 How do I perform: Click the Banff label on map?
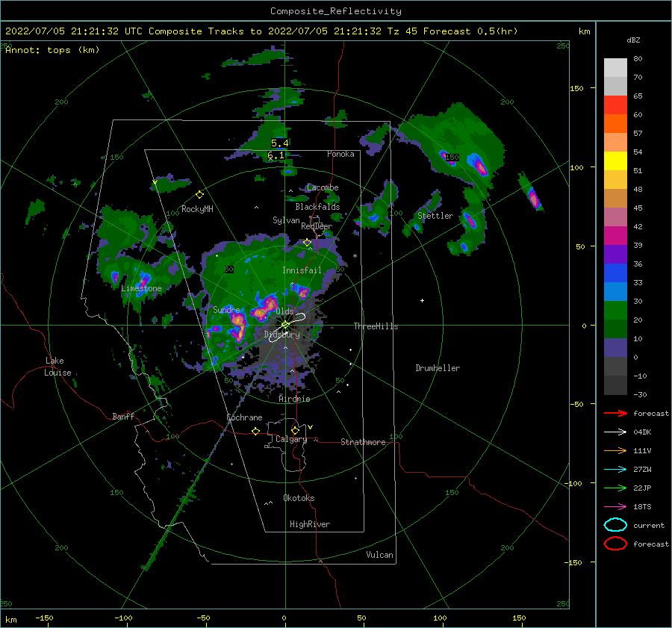[x=123, y=417]
